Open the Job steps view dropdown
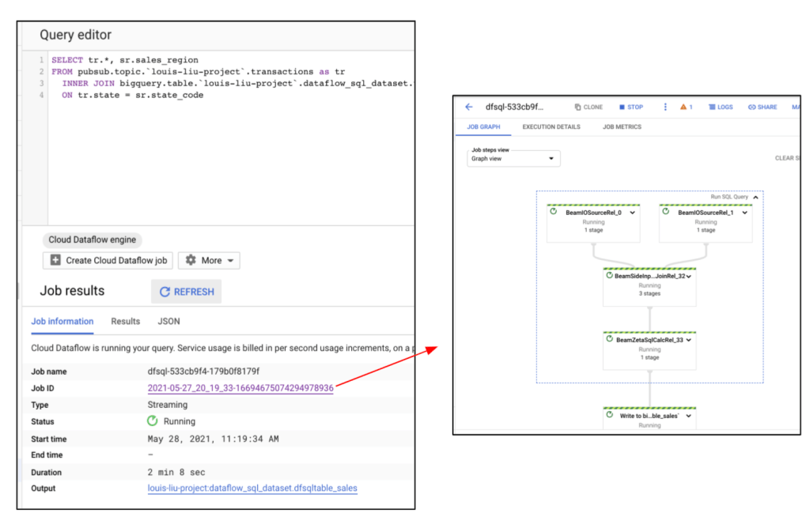Viewport: 810px width, 532px height. [513, 158]
